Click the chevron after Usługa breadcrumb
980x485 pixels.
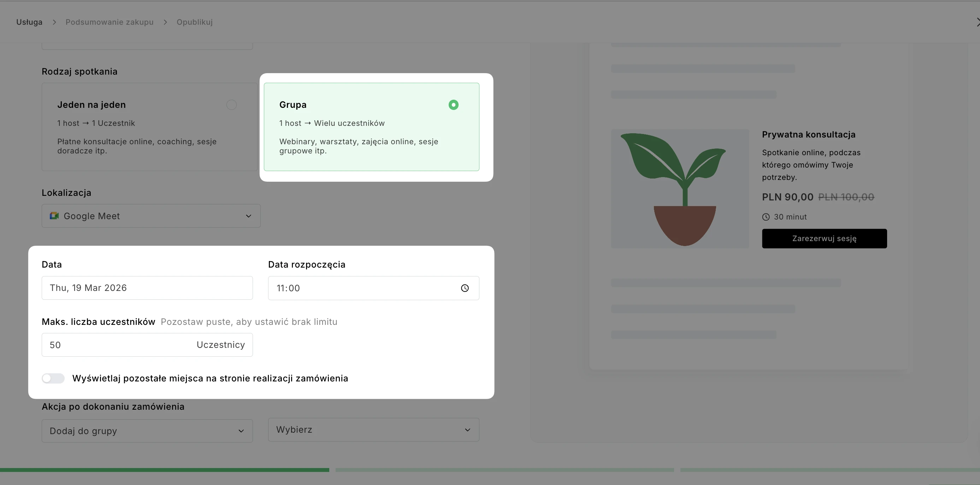click(54, 22)
